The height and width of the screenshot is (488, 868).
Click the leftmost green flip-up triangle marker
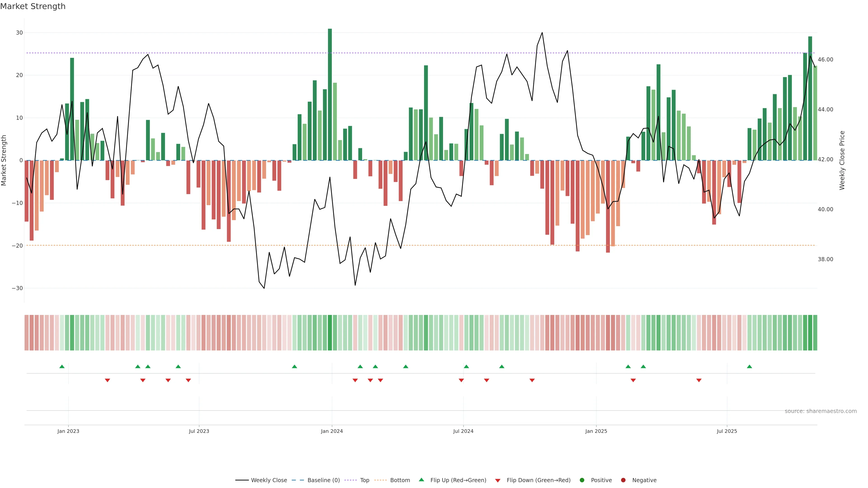[x=62, y=366]
